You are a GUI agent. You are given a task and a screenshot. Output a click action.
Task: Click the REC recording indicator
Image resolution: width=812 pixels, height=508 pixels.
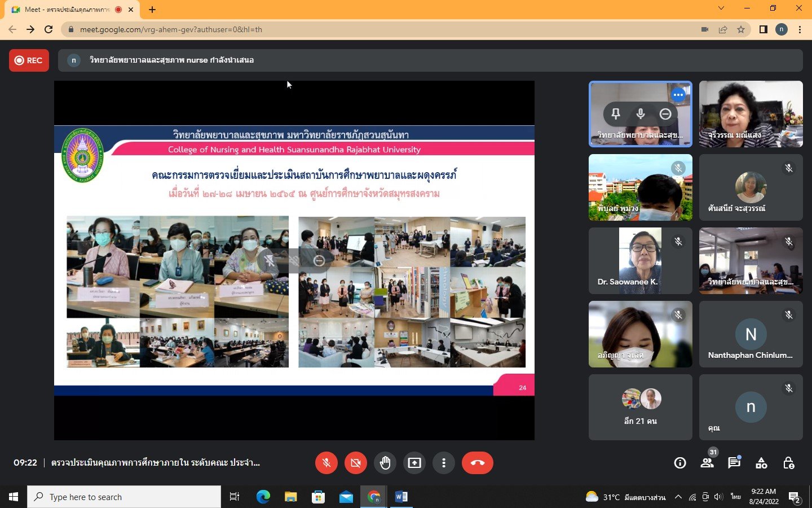pyautogui.click(x=29, y=60)
